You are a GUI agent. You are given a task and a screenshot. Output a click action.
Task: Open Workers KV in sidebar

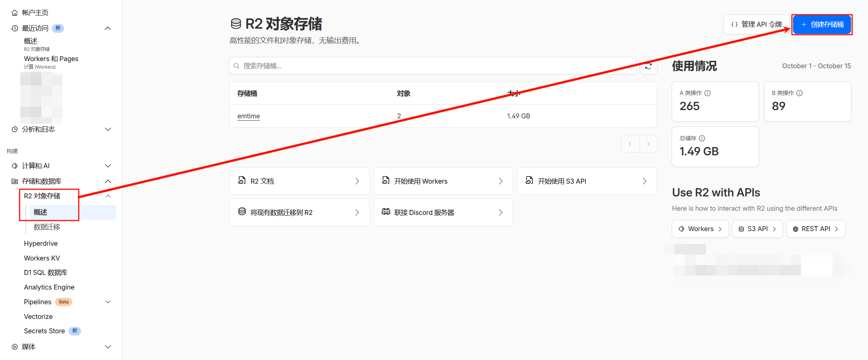[42, 258]
